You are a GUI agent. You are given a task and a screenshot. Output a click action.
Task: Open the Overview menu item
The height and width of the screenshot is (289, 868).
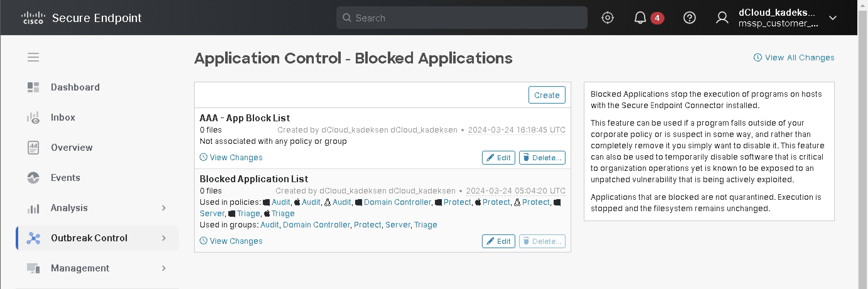click(71, 148)
